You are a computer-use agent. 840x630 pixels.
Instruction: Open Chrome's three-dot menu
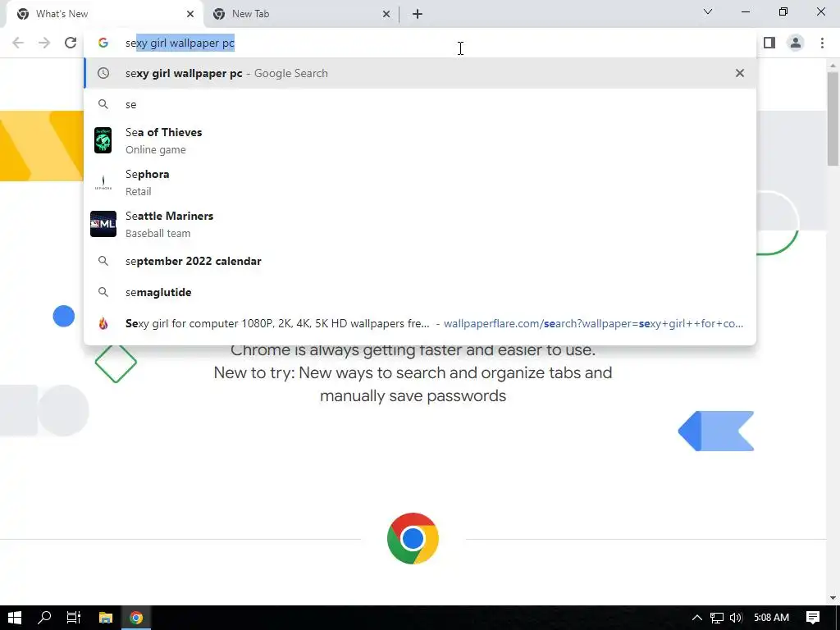pos(822,43)
